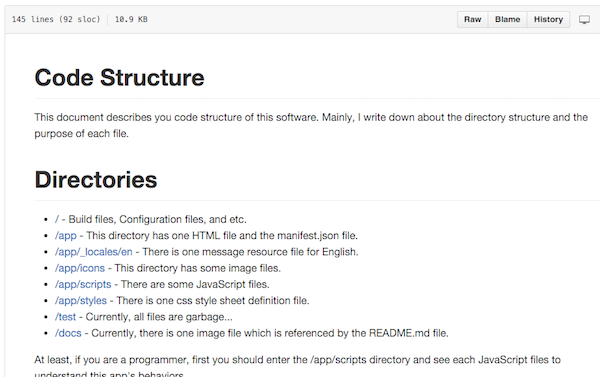Open file in desktop app icon
The image size is (600, 377).
pyautogui.click(x=584, y=20)
